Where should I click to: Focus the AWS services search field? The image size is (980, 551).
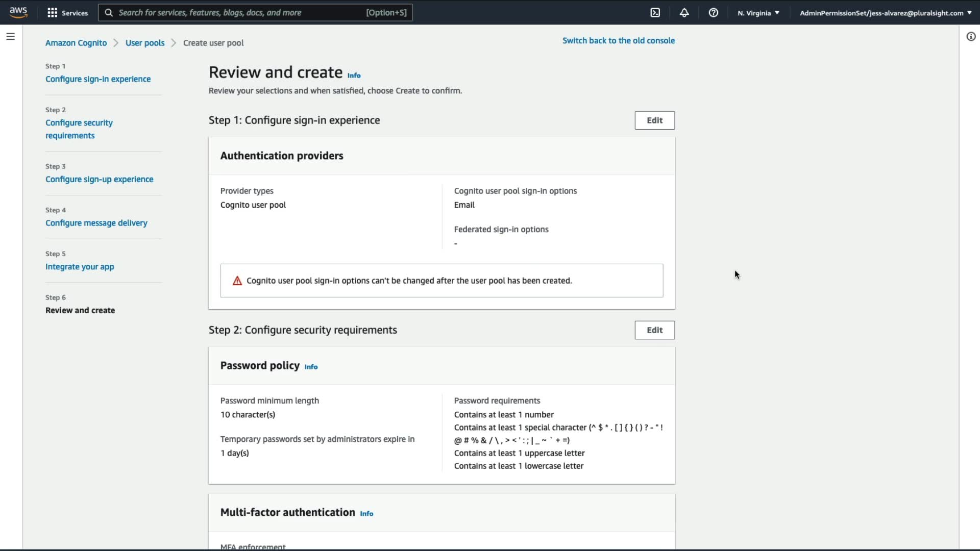(x=255, y=13)
